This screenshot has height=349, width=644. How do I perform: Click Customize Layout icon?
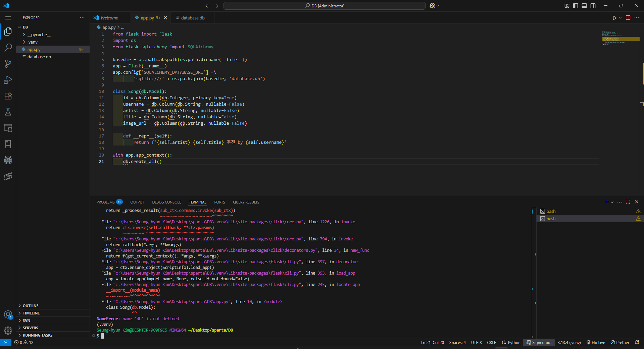[x=567, y=6]
